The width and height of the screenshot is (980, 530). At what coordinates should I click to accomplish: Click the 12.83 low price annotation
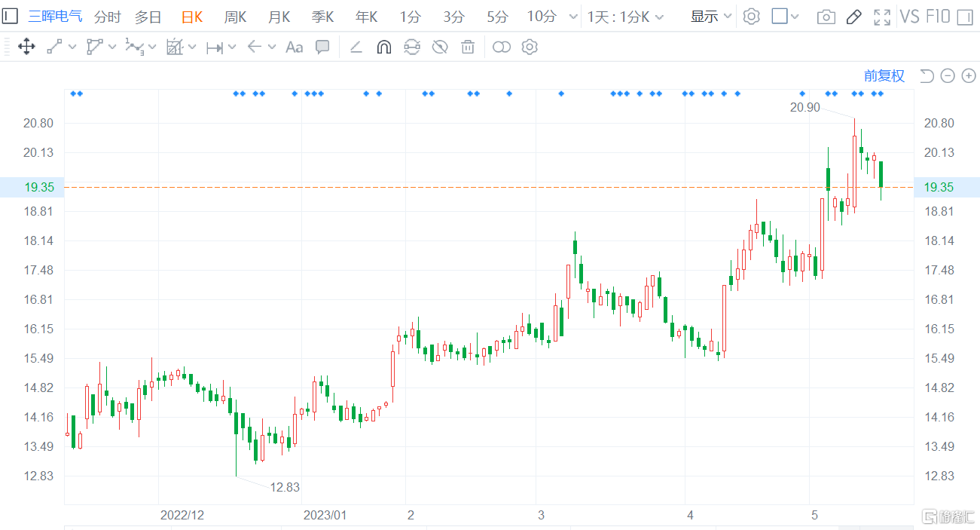[285, 487]
